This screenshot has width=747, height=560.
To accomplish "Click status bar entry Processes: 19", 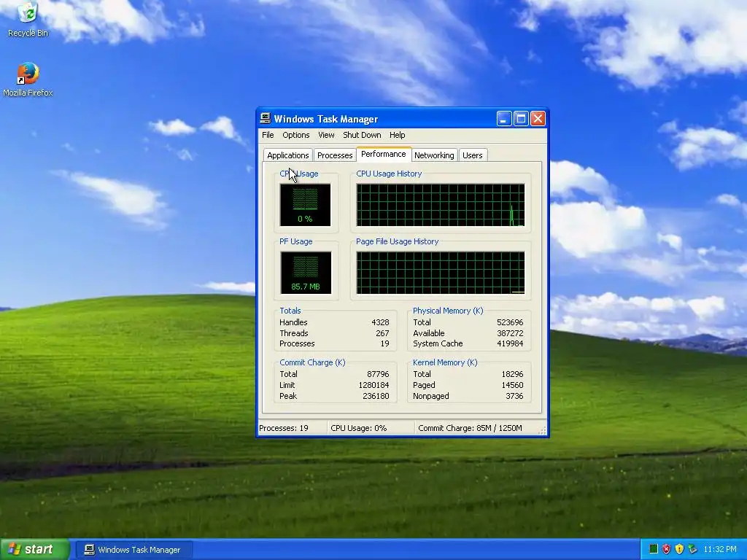I will [284, 428].
